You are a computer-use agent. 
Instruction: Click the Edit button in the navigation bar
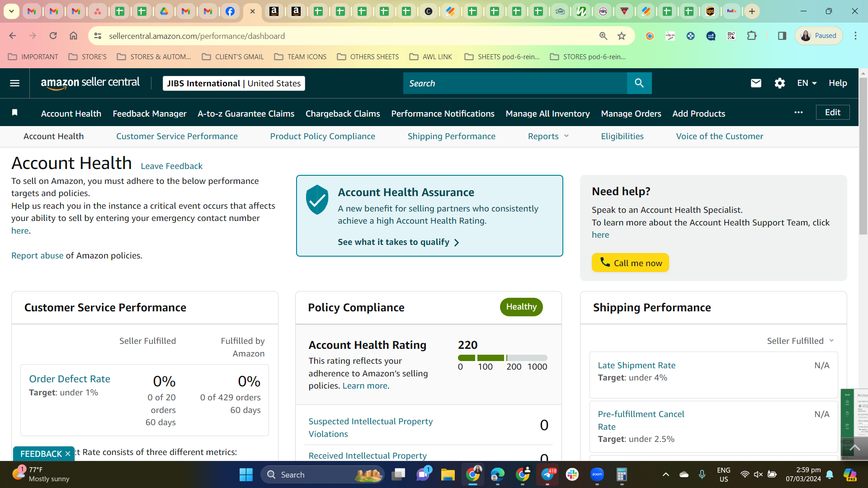tap(833, 113)
